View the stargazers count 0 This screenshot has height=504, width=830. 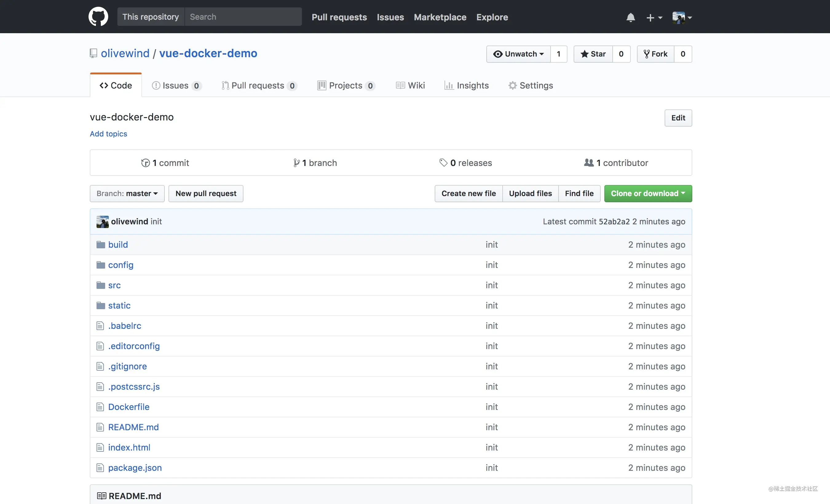coord(621,54)
